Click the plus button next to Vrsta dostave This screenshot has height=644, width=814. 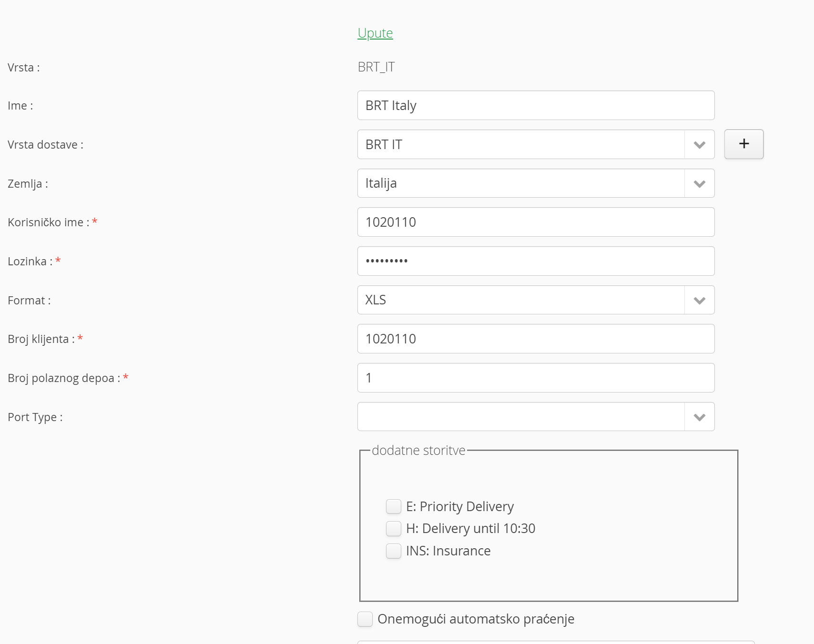pyautogui.click(x=744, y=144)
